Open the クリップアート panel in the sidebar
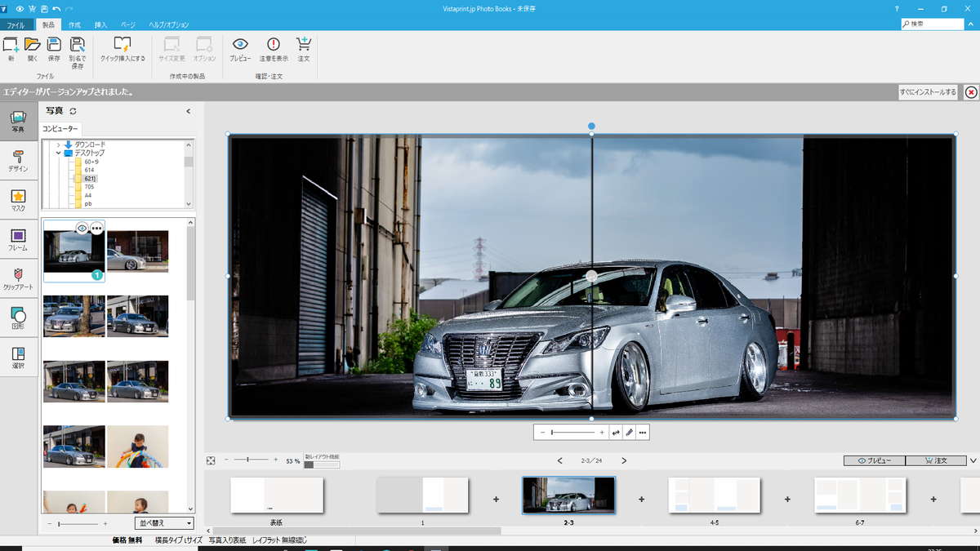 click(x=18, y=280)
